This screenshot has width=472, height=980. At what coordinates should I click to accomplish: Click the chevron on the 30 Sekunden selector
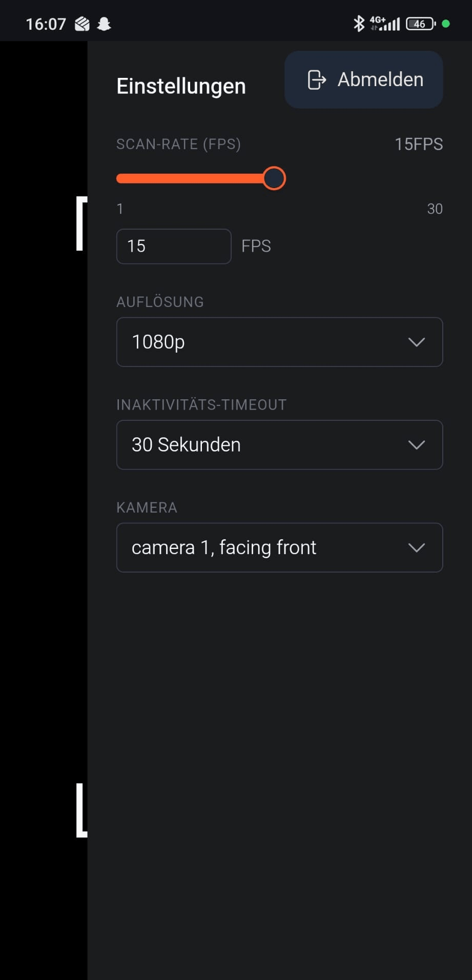click(416, 444)
